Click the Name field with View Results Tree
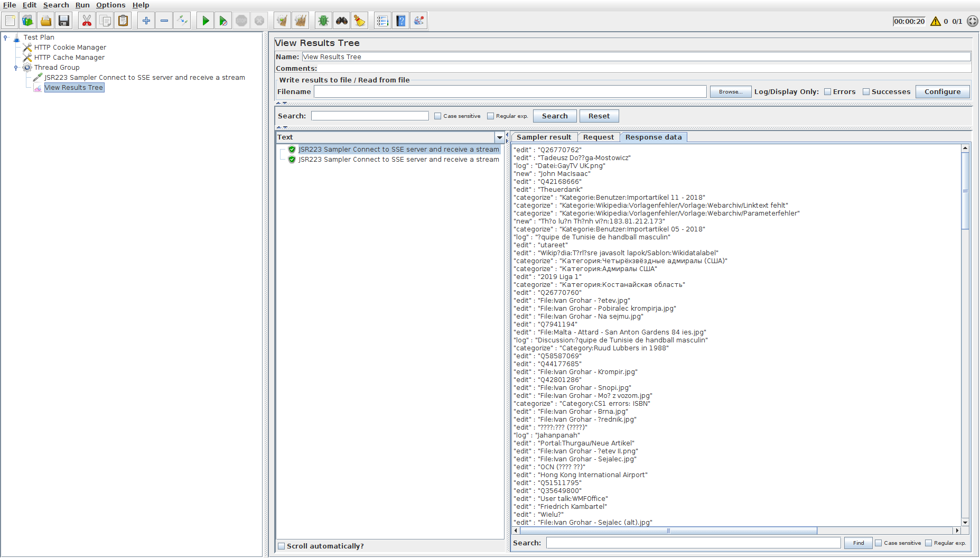The height and width of the screenshot is (558, 980). (x=637, y=57)
